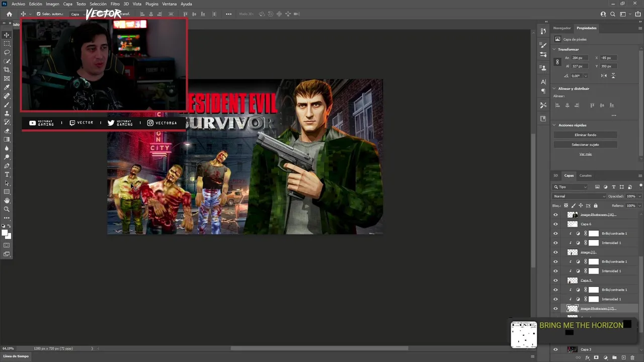Add a layer mask
Image resolution: width=644 pixels, height=362 pixels.
click(x=596, y=357)
